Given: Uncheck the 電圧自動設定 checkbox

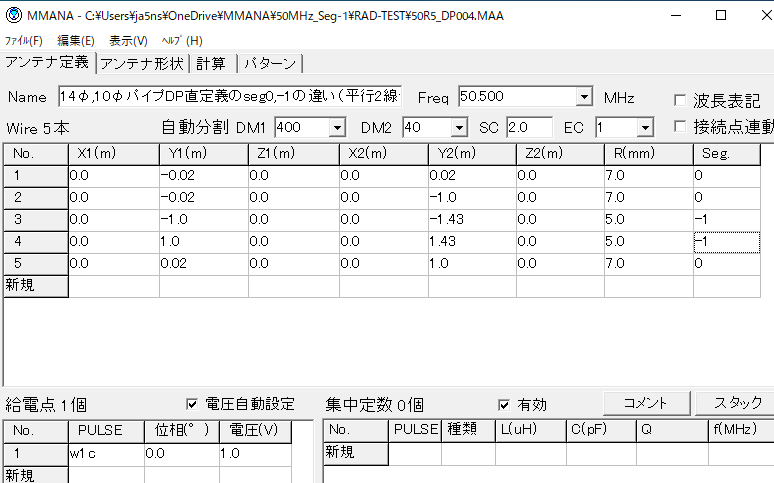Looking at the screenshot, I should pyautogui.click(x=192, y=404).
